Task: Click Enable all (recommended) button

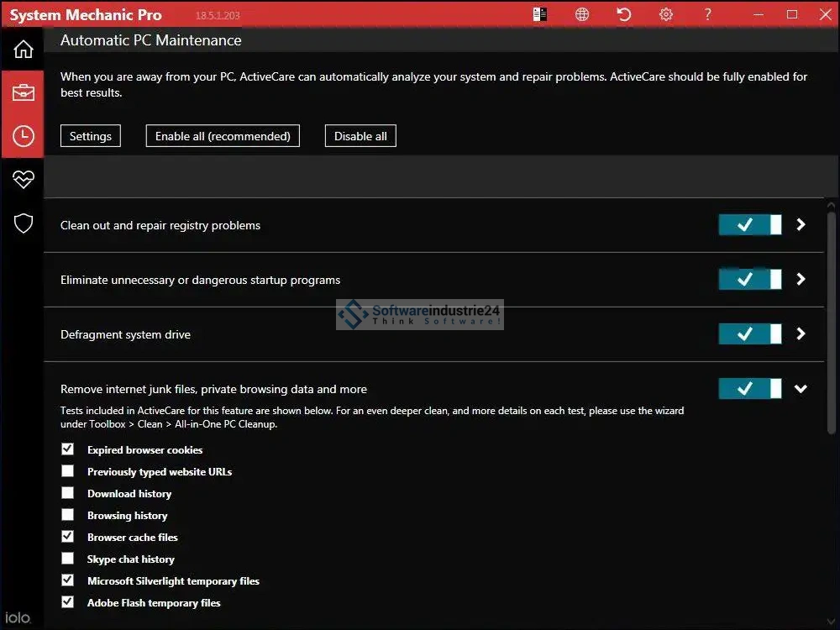Action: point(223,136)
